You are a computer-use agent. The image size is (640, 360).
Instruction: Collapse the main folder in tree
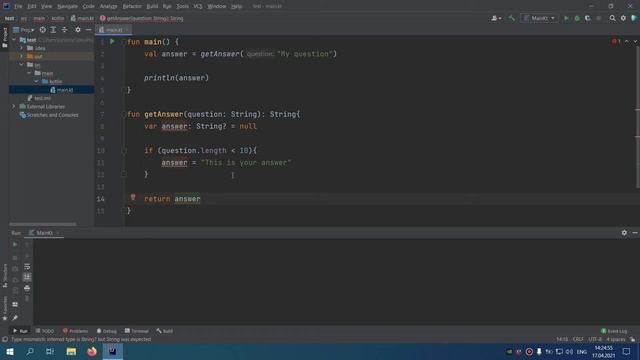pos(29,73)
